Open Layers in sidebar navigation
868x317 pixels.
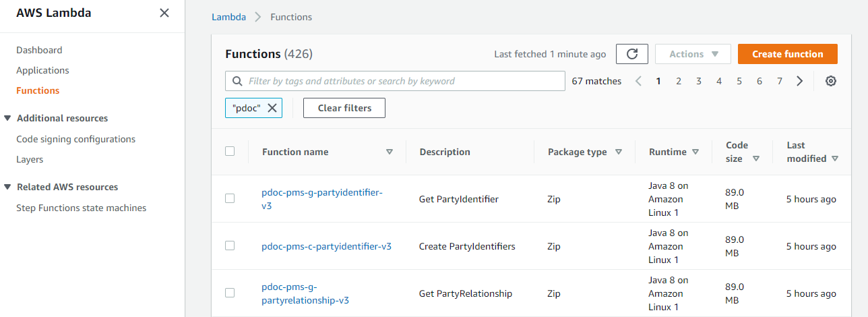tap(30, 159)
